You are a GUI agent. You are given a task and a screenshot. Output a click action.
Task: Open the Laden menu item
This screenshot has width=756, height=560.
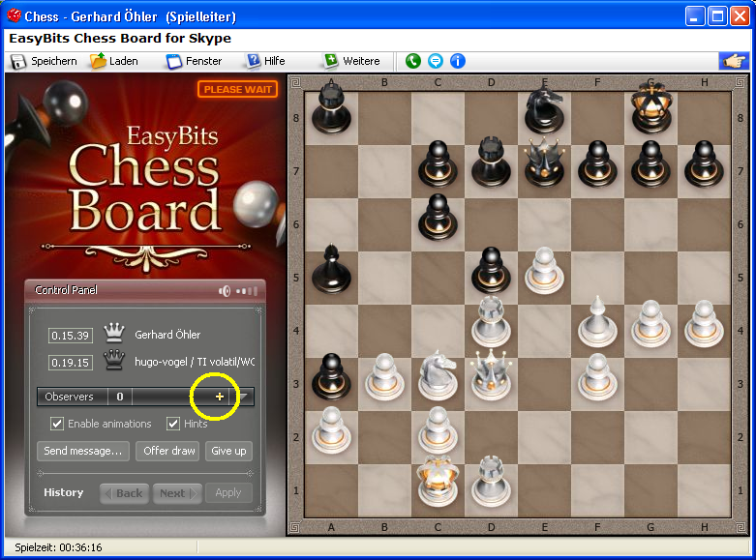pos(114,61)
